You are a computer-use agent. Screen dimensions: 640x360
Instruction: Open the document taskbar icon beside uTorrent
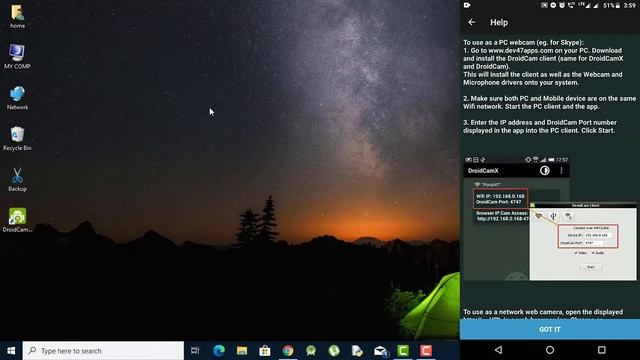click(357, 351)
